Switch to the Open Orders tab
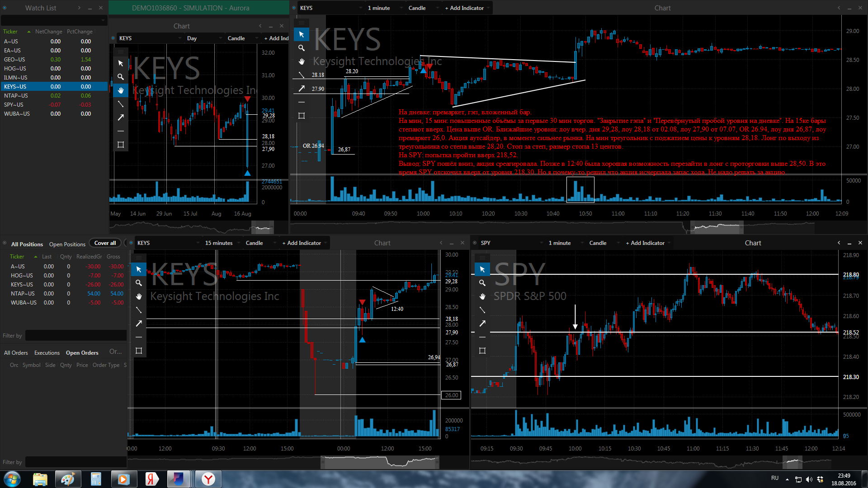Screen dimensions: 868x488 (x=82, y=352)
